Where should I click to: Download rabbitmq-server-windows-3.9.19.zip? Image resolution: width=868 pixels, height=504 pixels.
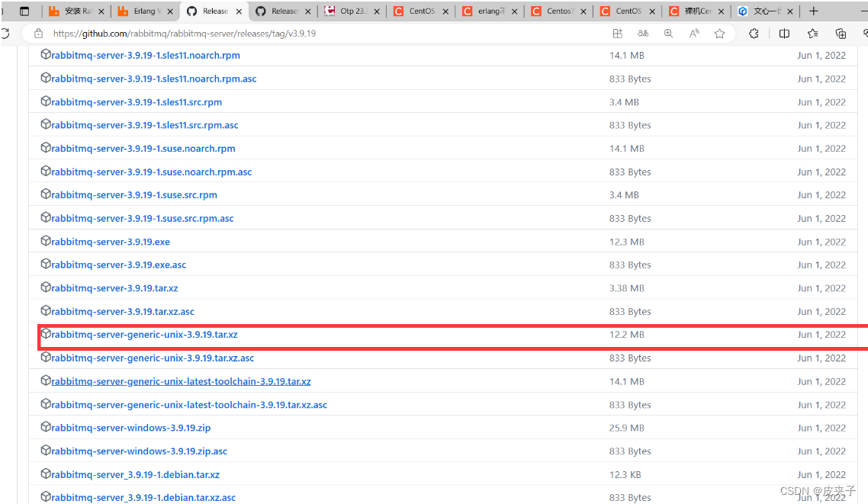coord(131,428)
